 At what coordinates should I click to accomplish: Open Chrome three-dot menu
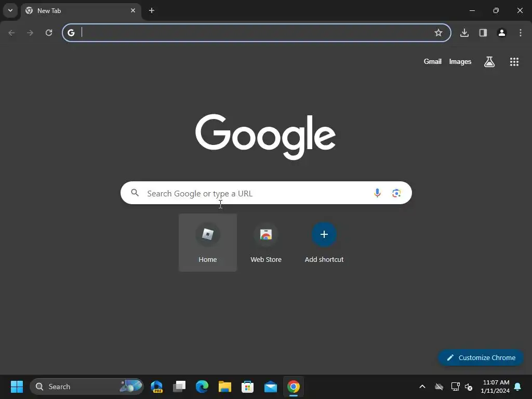pyautogui.click(x=521, y=33)
